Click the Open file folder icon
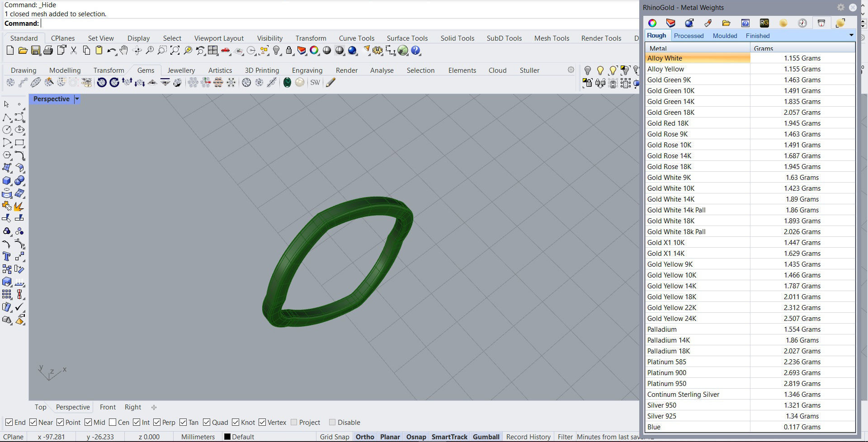Image resolution: width=868 pixels, height=442 pixels. pos(23,51)
